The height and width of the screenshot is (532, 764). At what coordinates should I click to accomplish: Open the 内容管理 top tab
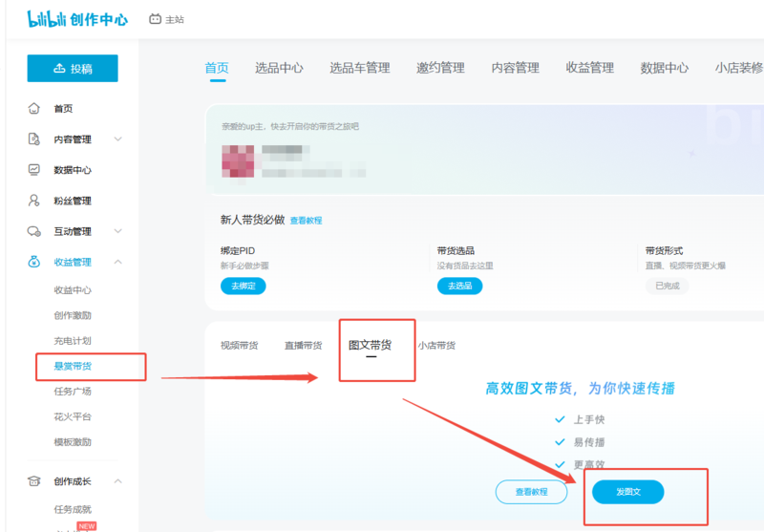(515, 68)
